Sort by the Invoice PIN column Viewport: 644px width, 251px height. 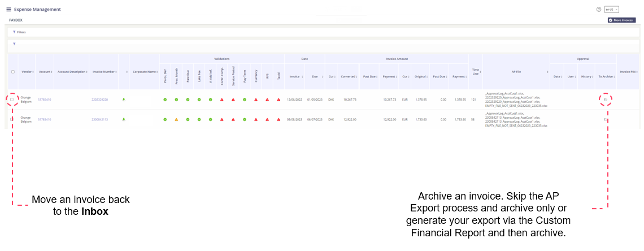point(629,71)
